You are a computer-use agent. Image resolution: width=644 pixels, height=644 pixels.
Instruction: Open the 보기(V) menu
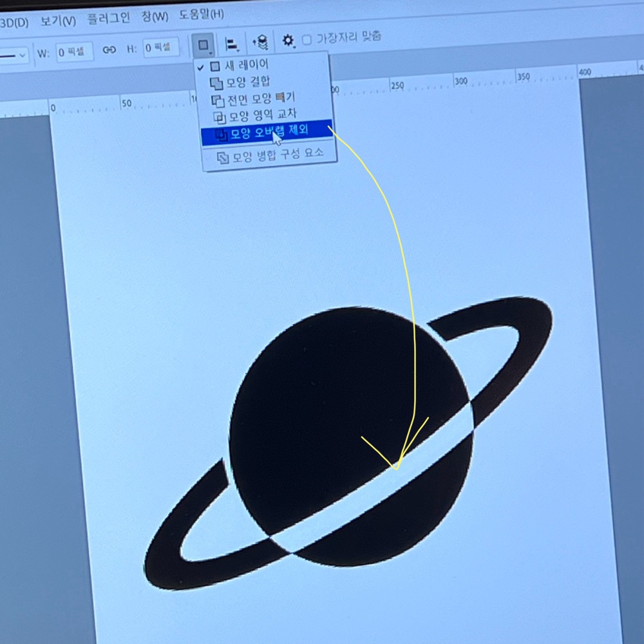(x=58, y=21)
